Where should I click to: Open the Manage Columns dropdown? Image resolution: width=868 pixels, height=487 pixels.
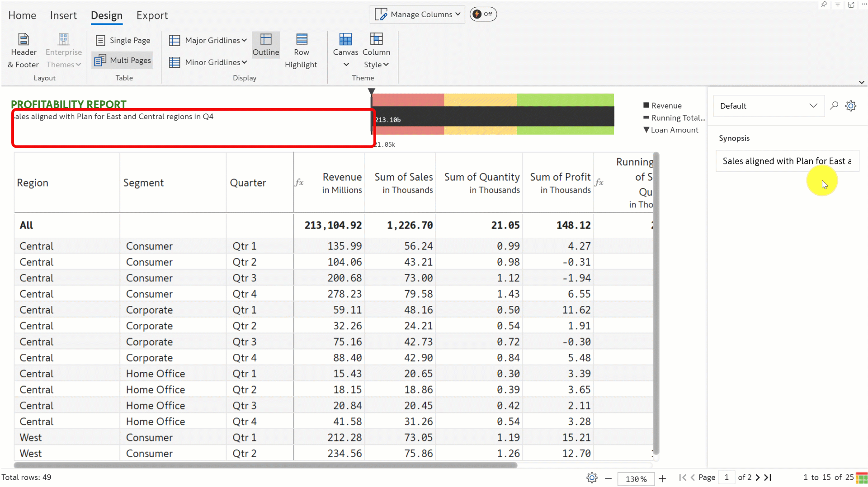[x=418, y=14]
